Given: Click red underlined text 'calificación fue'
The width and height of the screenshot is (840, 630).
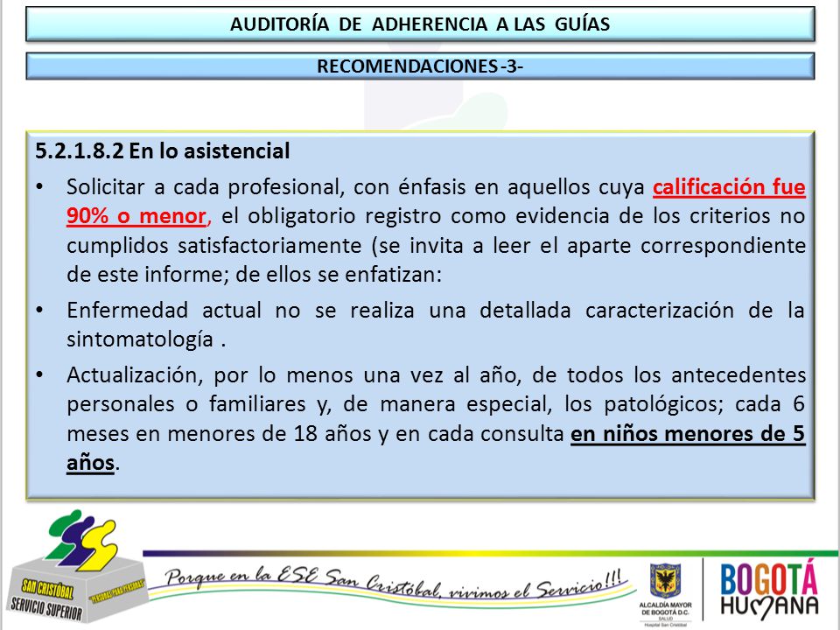Looking at the screenshot, I should [x=729, y=187].
